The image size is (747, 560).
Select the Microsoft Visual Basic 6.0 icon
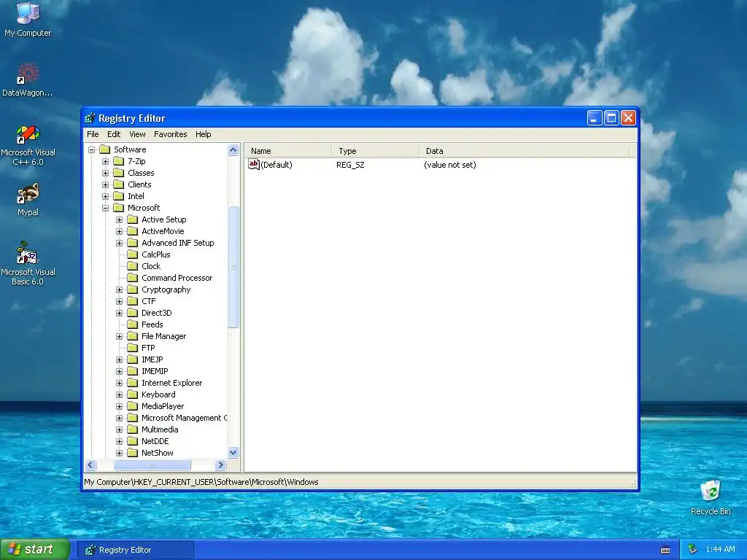pos(28,253)
